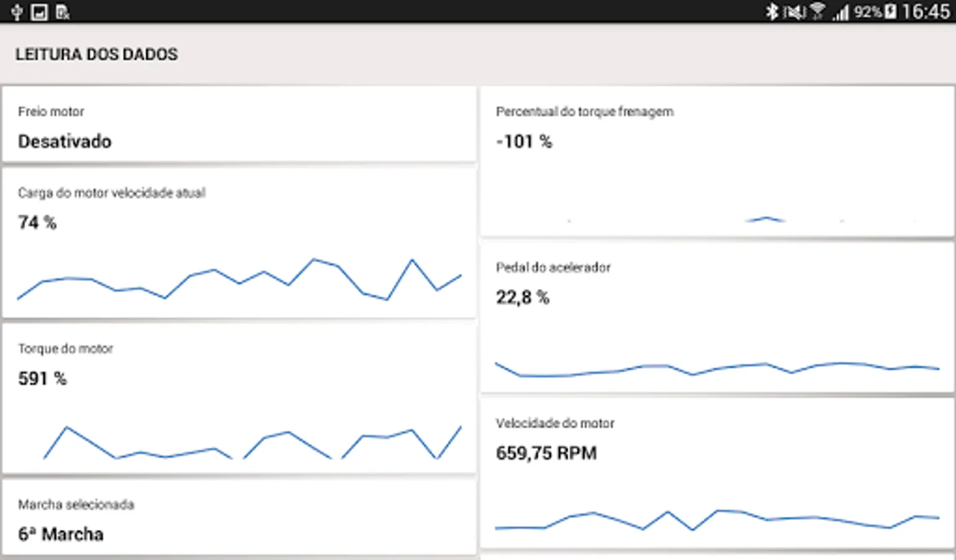Tap the Bluetooth status icon
The width and height of the screenshot is (956, 560).
pyautogui.click(x=772, y=11)
